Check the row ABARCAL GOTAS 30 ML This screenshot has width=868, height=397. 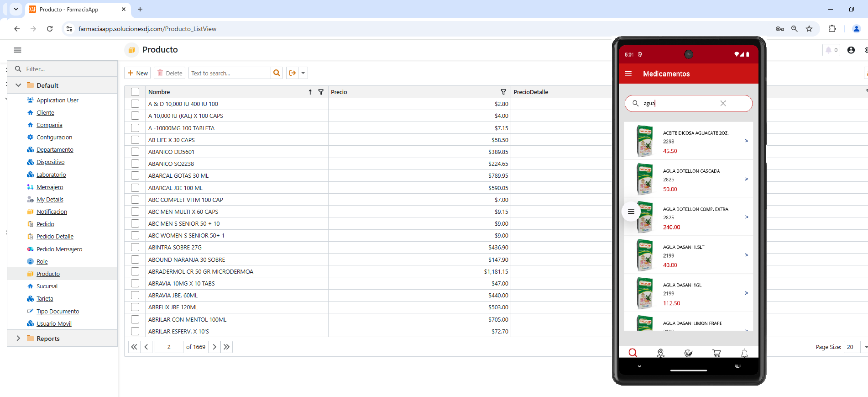point(135,175)
